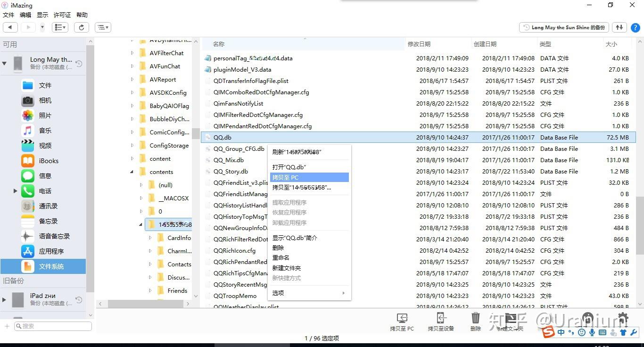Expand the __MACOSX folder
The image size is (644, 347).
[141, 198]
